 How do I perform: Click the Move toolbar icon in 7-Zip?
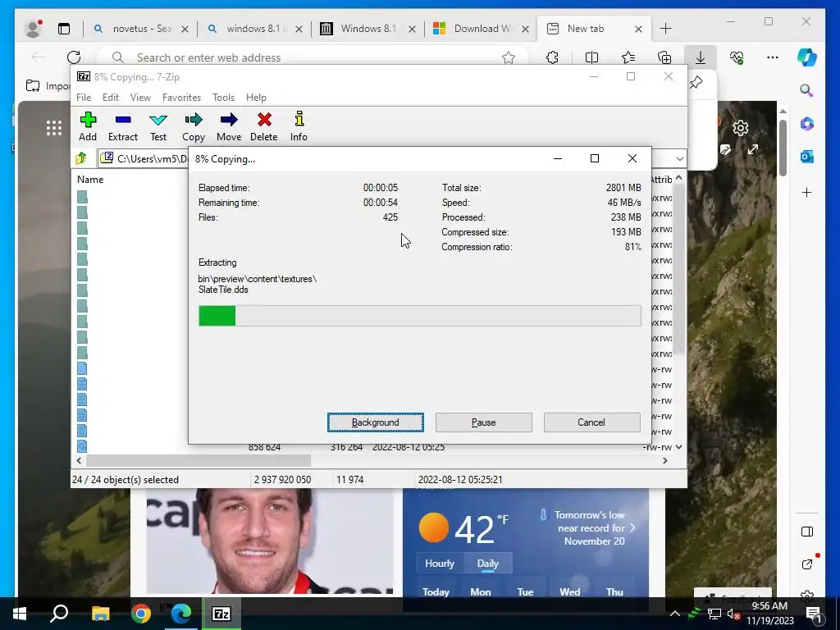(229, 126)
